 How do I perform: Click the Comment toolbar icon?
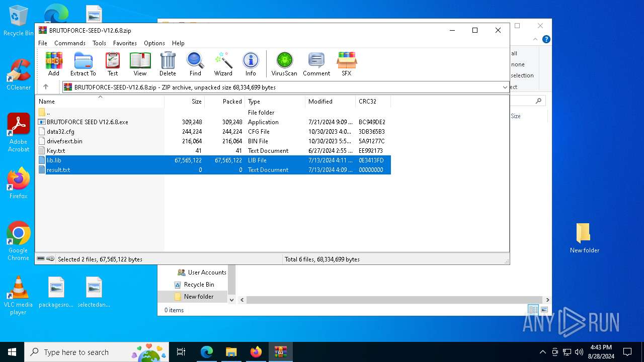click(x=316, y=64)
